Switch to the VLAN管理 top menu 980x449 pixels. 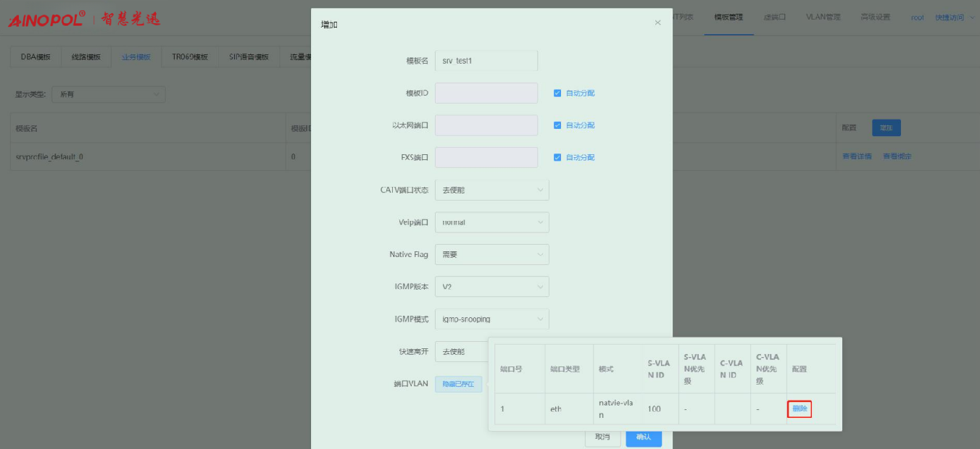tap(823, 17)
